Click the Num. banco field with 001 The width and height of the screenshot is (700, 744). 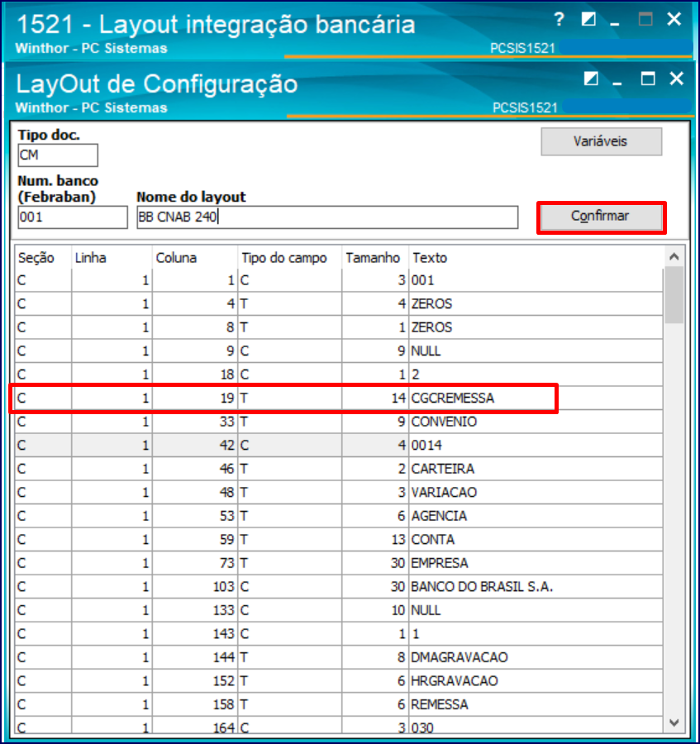click(x=73, y=217)
